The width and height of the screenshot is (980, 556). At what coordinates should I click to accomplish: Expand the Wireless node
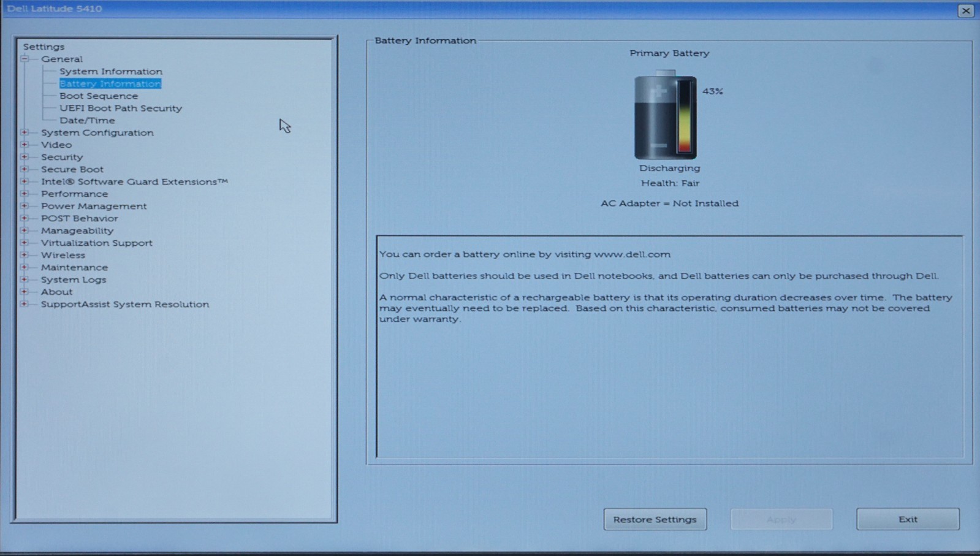pos(25,255)
